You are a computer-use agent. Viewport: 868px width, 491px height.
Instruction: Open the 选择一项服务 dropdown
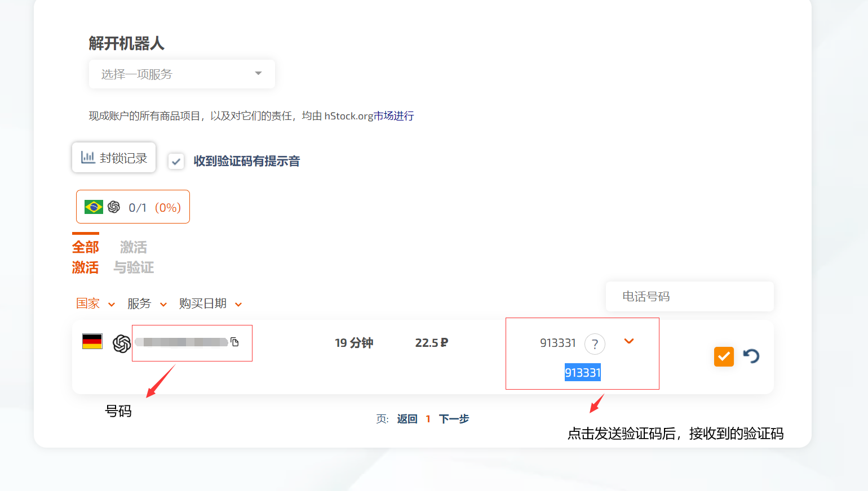pyautogui.click(x=181, y=74)
